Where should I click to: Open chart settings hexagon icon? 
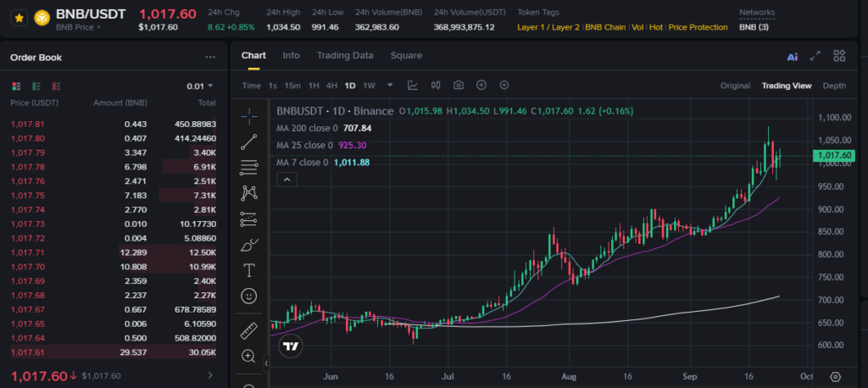coord(504,86)
